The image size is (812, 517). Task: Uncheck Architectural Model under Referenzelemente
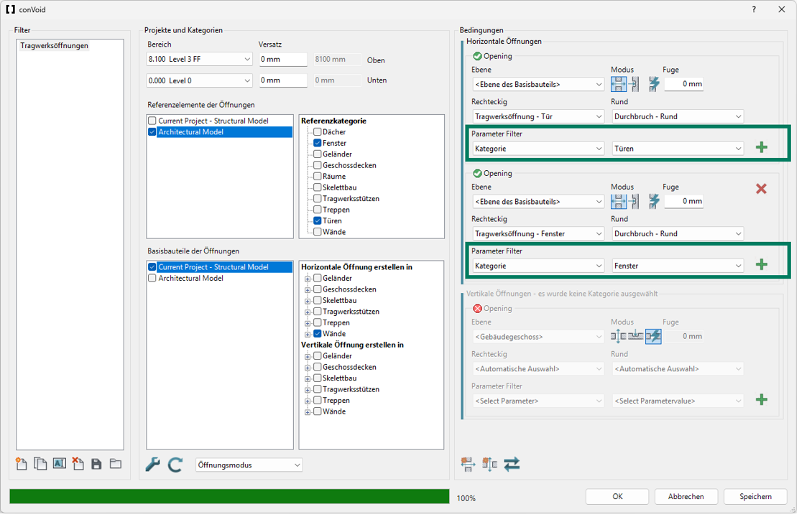click(x=152, y=132)
